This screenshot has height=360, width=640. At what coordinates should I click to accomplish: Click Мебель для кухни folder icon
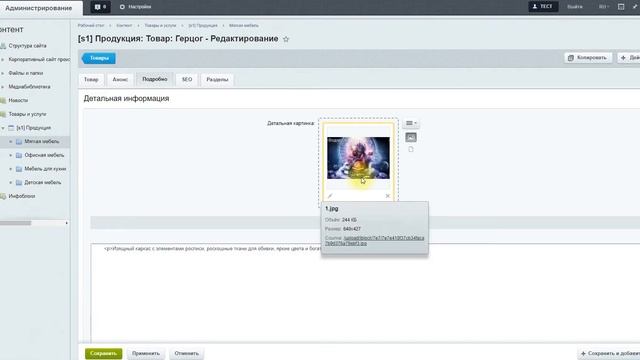tap(19, 169)
